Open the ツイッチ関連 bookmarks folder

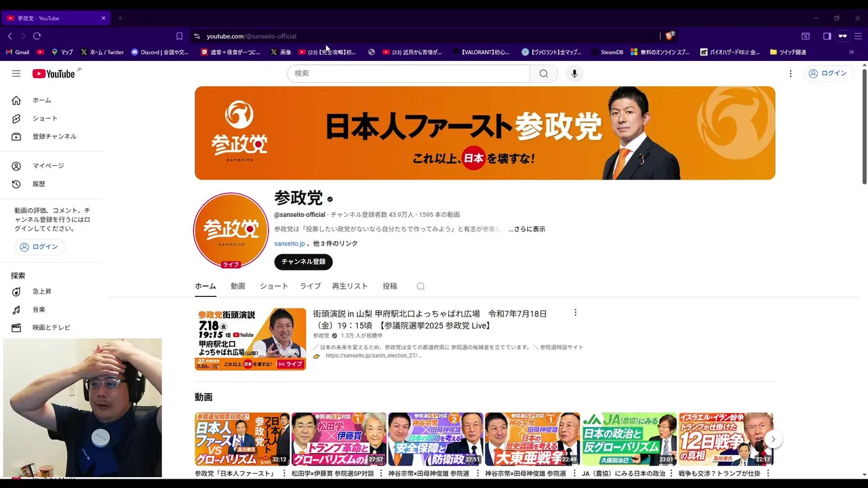tap(788, 52)
